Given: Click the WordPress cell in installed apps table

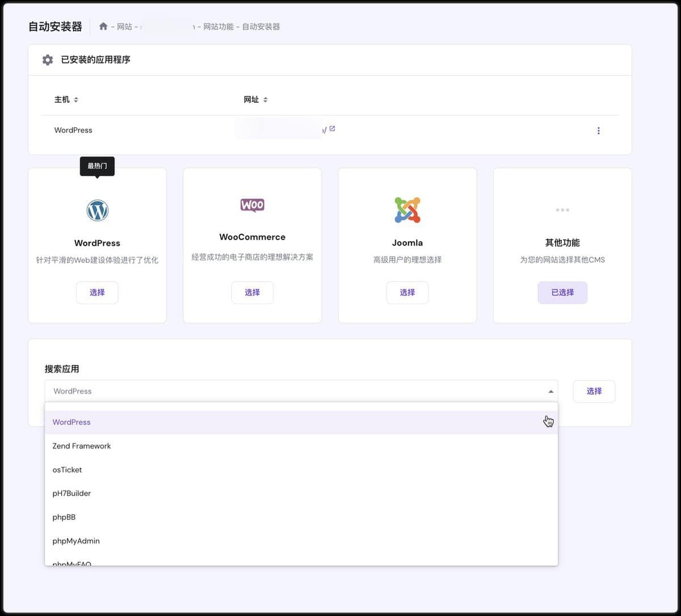Looking at the screenshot, I should click(73, 130).
